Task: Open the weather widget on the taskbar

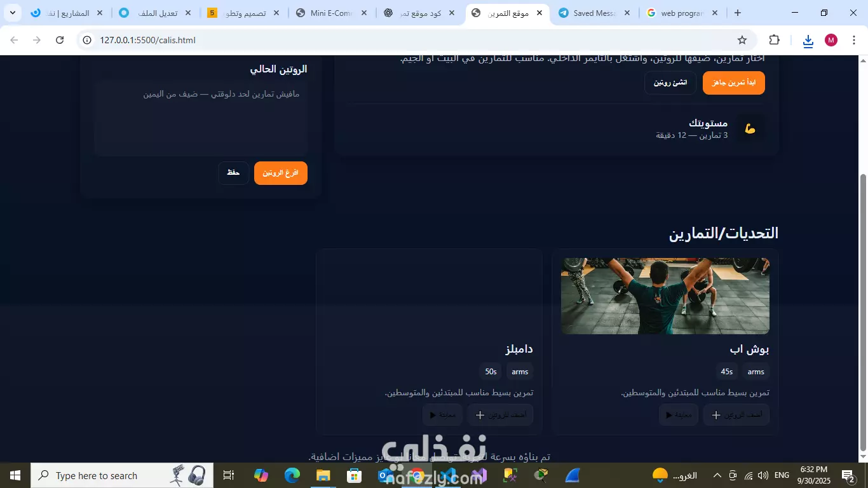Action: (x=675, y=475)
